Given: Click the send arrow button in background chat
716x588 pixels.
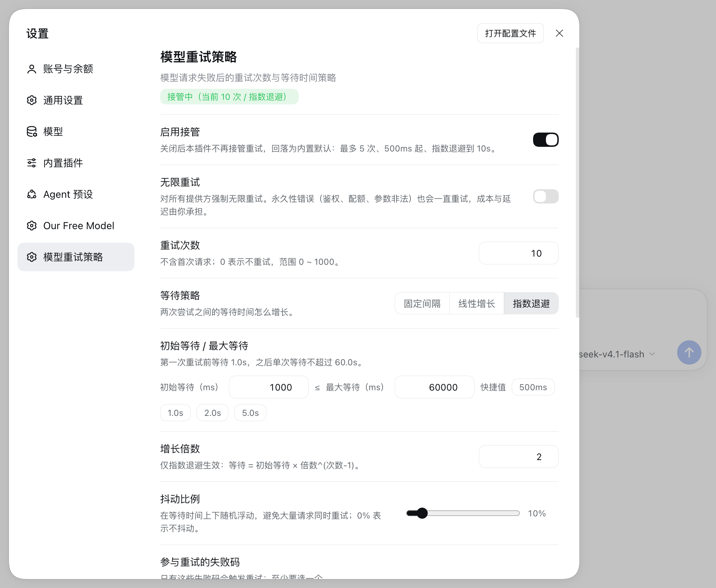Looking at the screenshot, I should click(689, 352).
